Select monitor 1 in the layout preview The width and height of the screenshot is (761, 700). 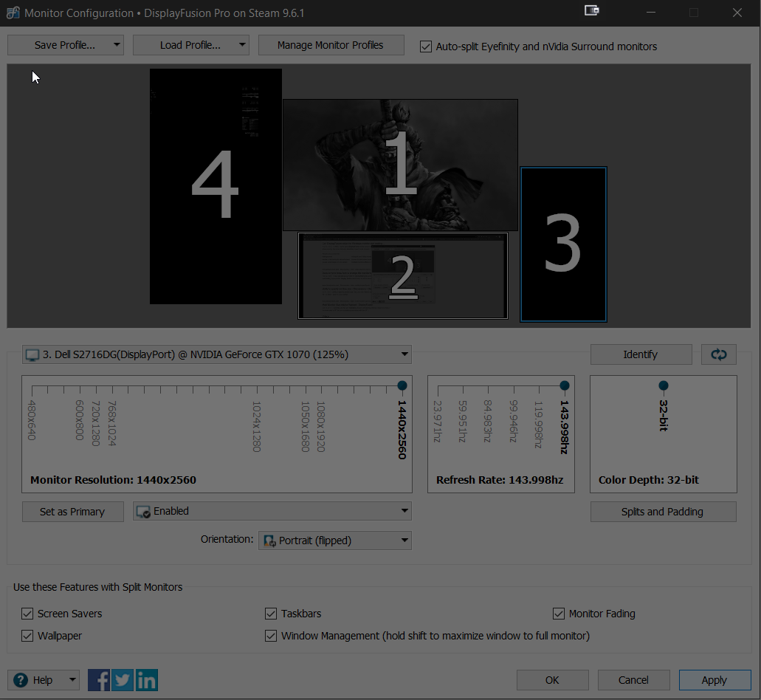pyautogui.click(x=400, y=165)
